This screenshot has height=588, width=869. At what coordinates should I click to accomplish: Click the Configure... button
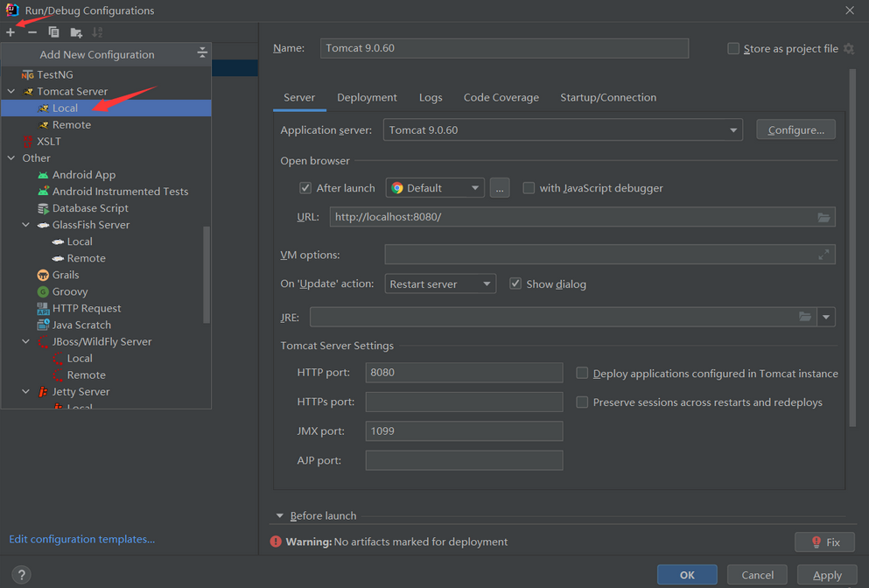795,130
